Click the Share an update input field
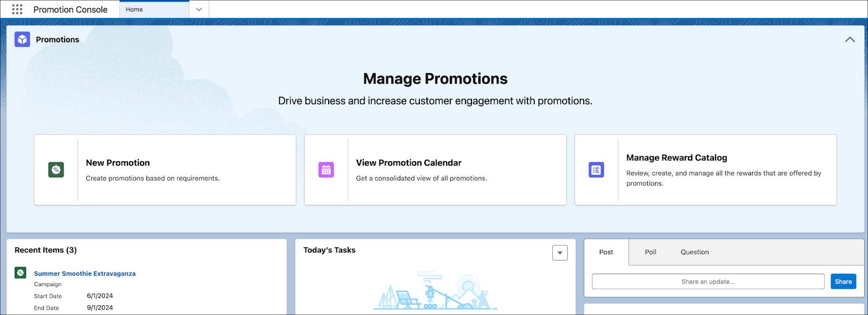 click(708, 281)
